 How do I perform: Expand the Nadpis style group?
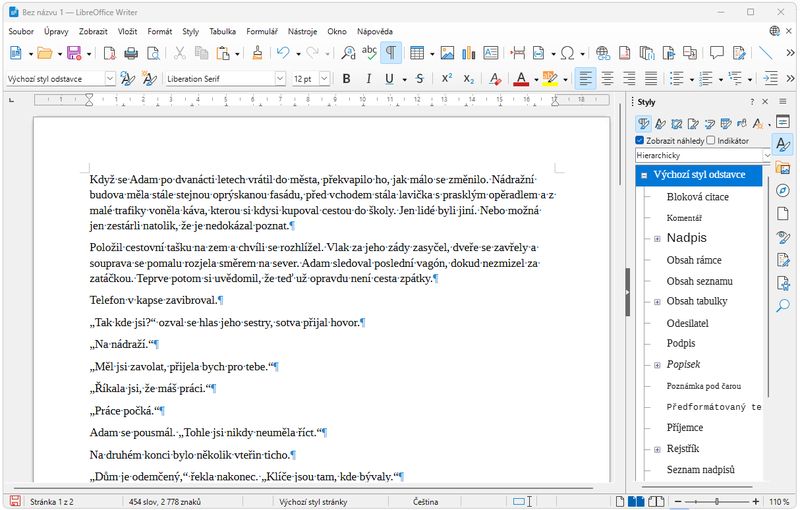657,239
